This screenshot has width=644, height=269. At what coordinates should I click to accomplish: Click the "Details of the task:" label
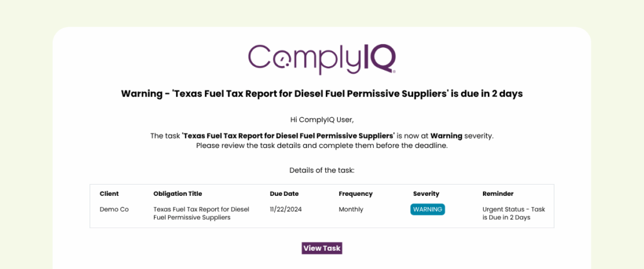click(x=322, y=170)
